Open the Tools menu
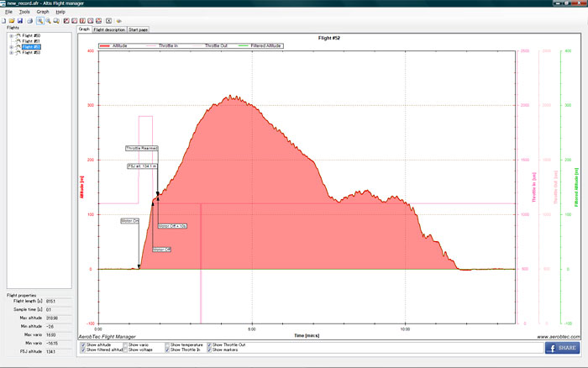 (24, 12)
